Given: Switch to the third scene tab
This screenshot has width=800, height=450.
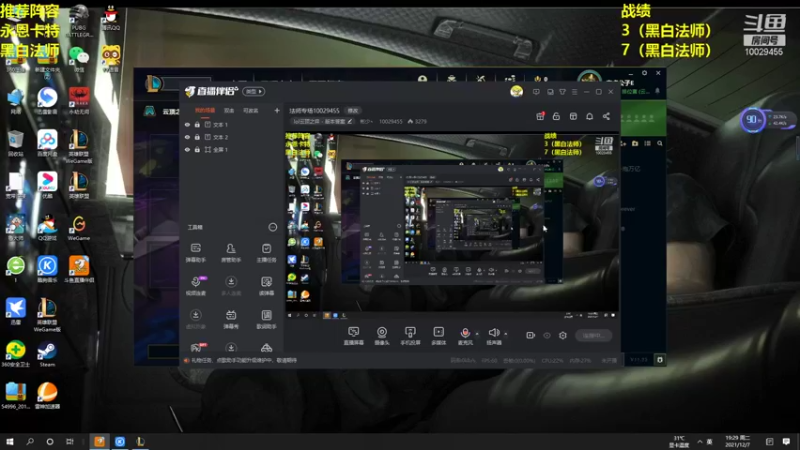Looking at the screenshot, I should [251, 110].
